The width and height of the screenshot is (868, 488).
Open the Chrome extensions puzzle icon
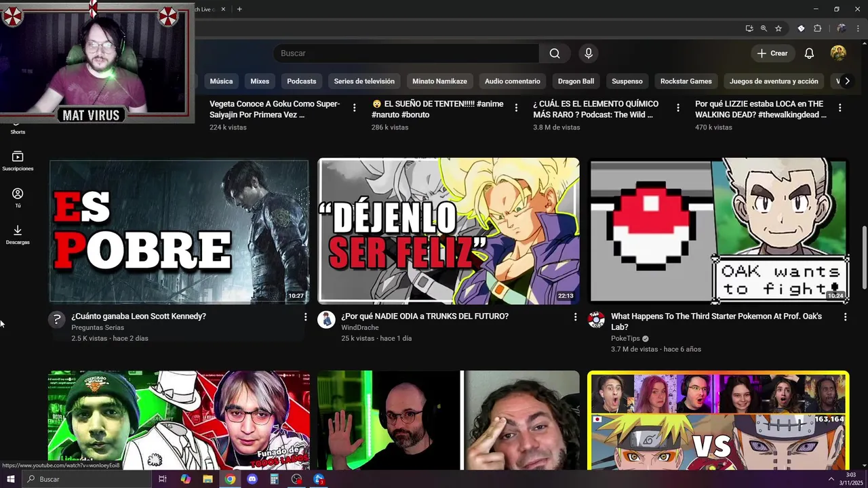(x=817, y=28)
